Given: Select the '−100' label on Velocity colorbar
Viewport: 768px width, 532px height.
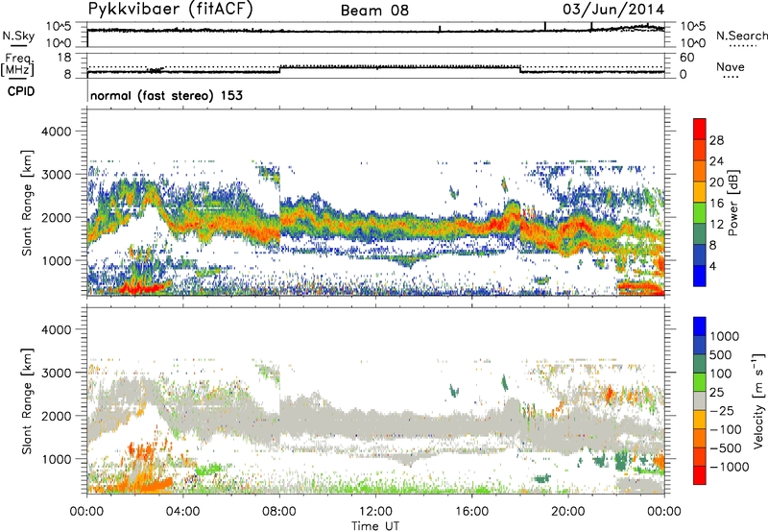Looking at the screenshot, I should coord(725,429).
